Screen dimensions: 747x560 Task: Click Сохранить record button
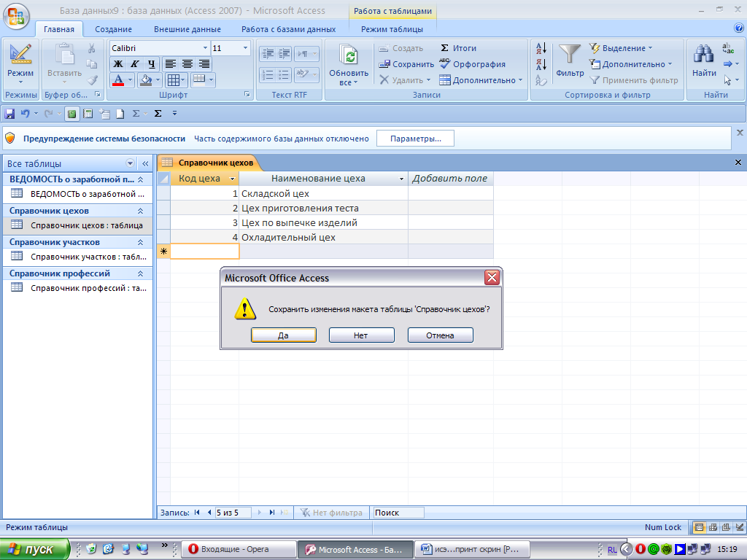[406, 64]
